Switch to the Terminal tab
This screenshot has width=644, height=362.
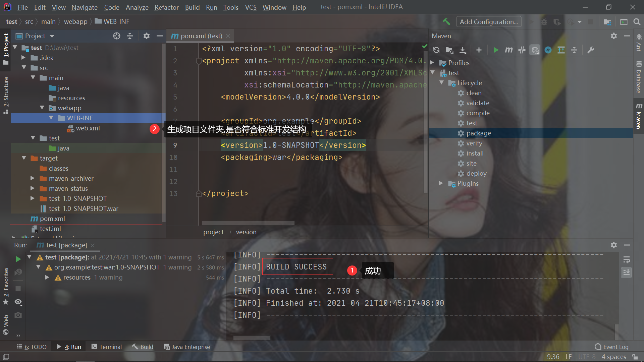pos(107,347)
